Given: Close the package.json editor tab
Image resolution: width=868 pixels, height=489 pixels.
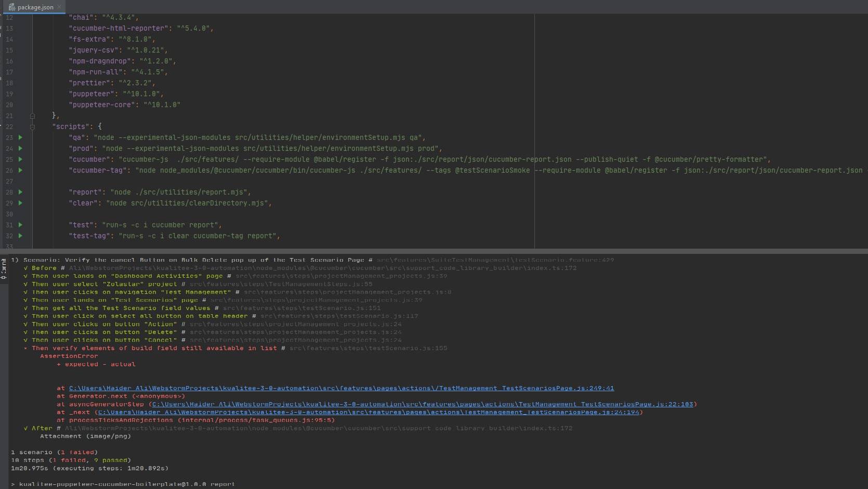Looking at the screenshot, I should click(59, 7).
